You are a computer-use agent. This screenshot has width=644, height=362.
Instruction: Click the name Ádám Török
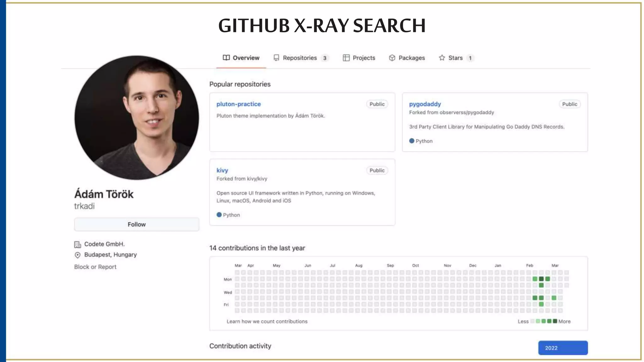click(x=104, y=194)
